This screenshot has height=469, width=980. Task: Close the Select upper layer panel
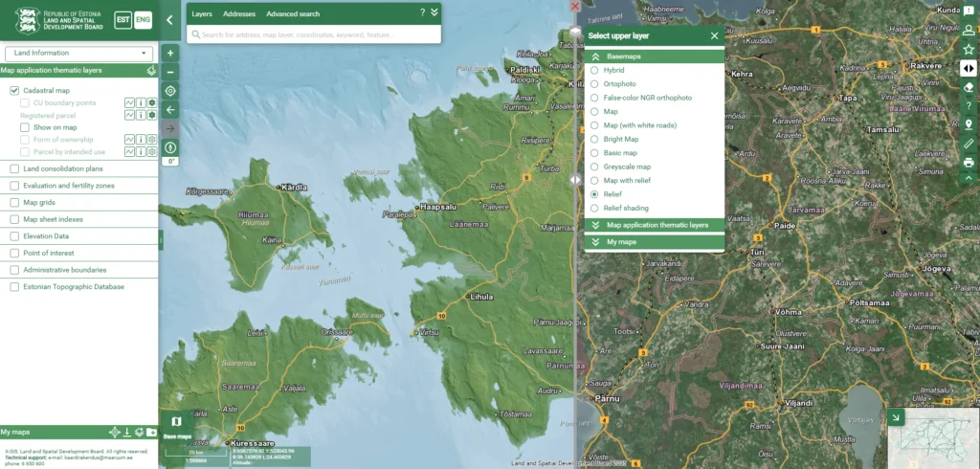pos(714,36)
